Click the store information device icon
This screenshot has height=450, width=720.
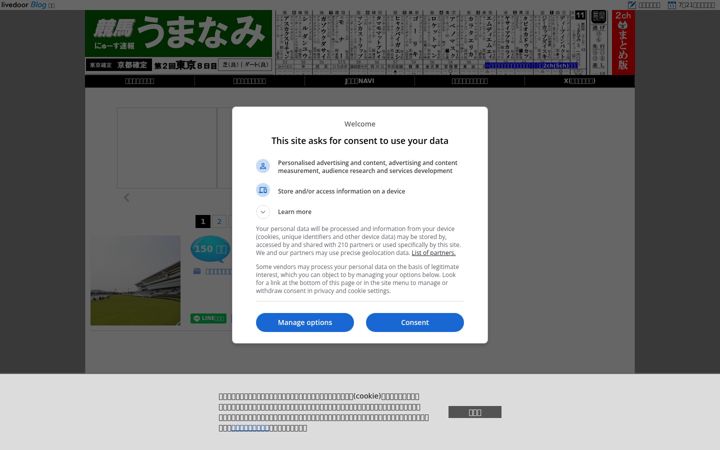(263, 190)
